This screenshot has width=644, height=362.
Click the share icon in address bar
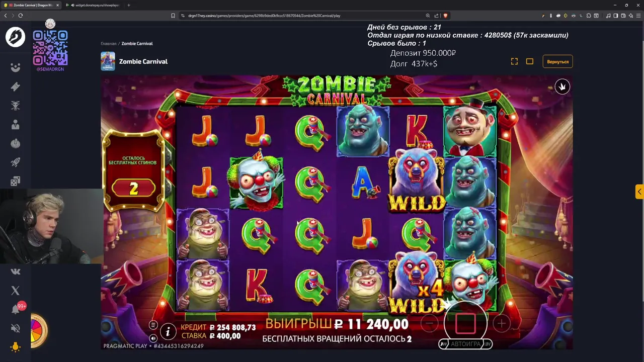436,16
